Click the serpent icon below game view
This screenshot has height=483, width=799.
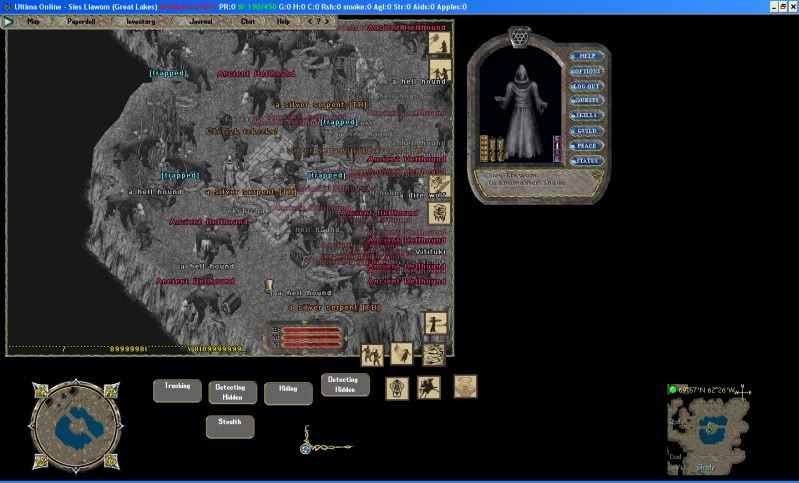(x=434, y=355)
